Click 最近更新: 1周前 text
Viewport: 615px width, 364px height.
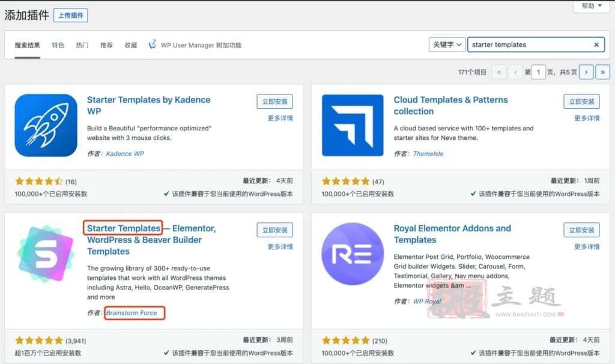(575, 180)
